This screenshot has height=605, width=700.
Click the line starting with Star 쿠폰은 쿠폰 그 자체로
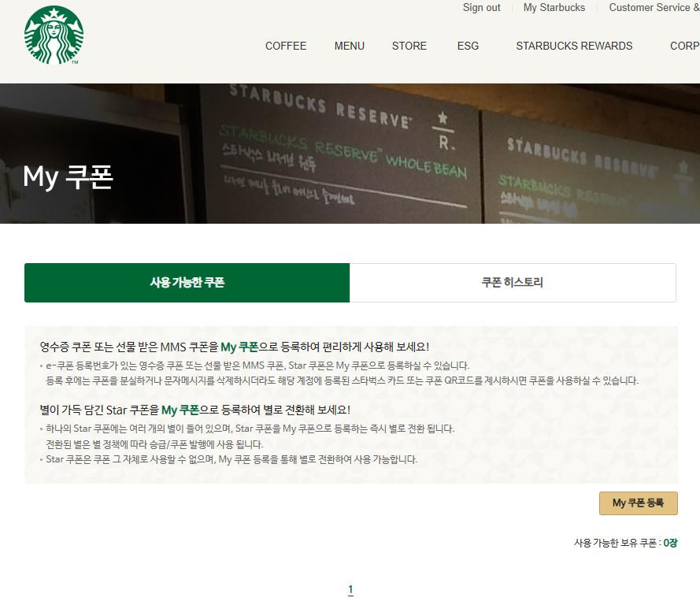pos(231,459)
